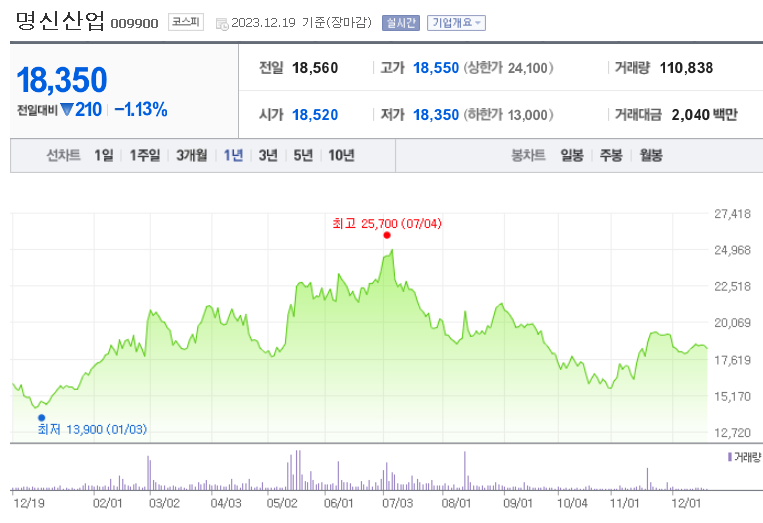Click the 상한가 24,100 text
763x523 pixels.
508,68
